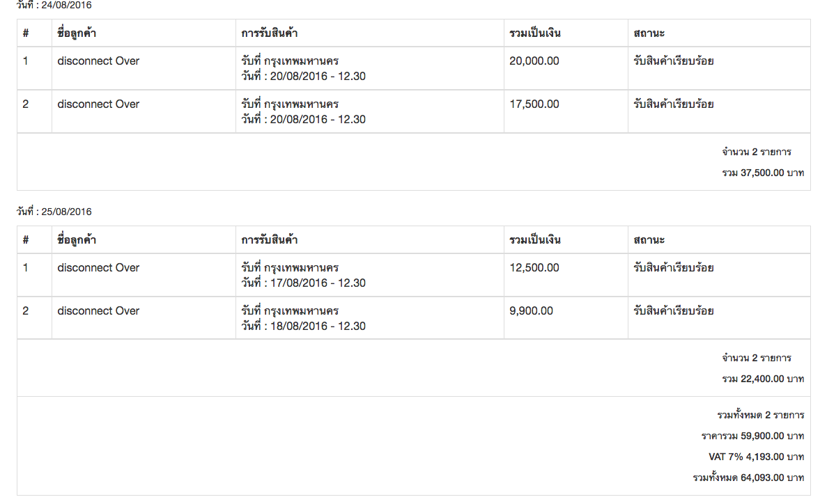The image size is (827, 504).
Task: Click the pickup date 18/08/2016 - 12.30
Action: [x=304, y=326]
